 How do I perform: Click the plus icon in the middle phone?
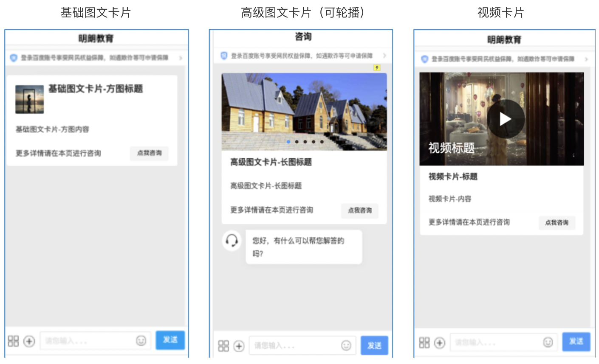click(x=239, y=346)
